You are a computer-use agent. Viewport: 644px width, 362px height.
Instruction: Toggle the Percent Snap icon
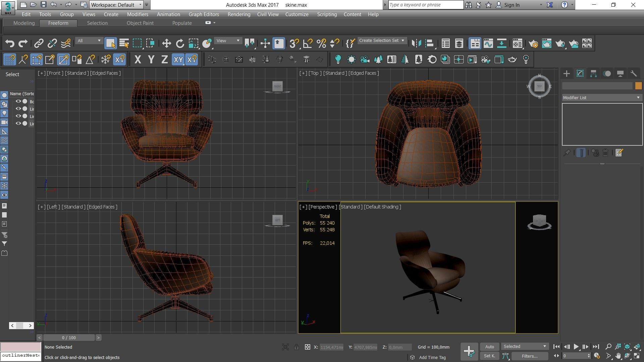[x=321, y=43]
